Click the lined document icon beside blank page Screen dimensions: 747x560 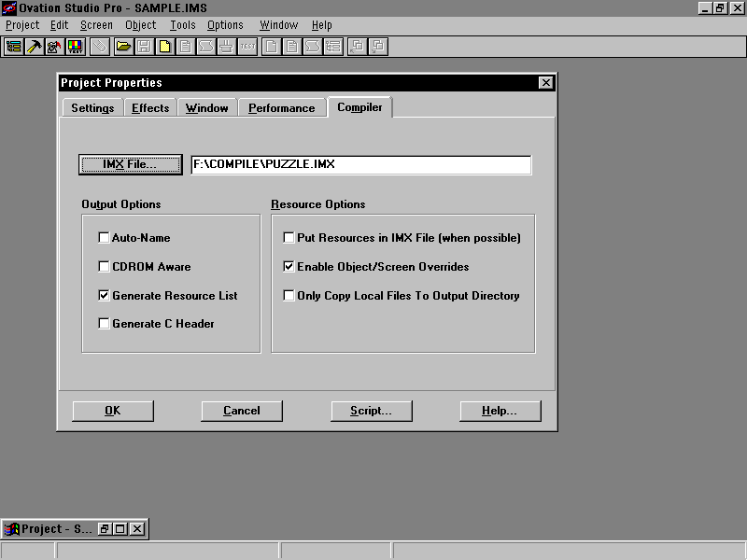(x=291, y=47)
